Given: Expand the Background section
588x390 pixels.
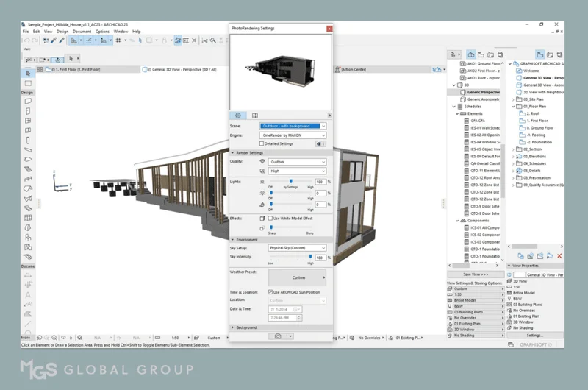Looking at the screenshot, I should click(x=246, y=327).
